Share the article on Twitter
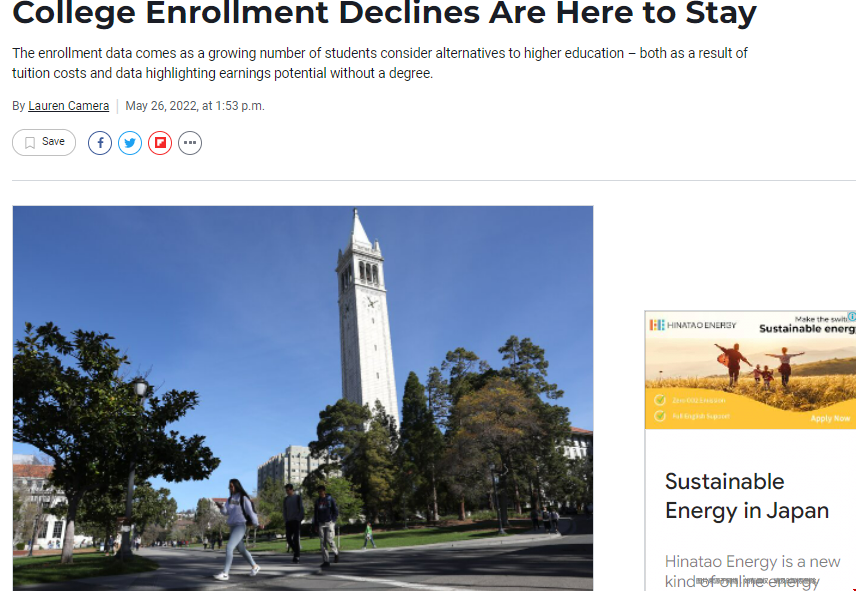Viewport: 856px width, 591px height. [x=130, y=143]
